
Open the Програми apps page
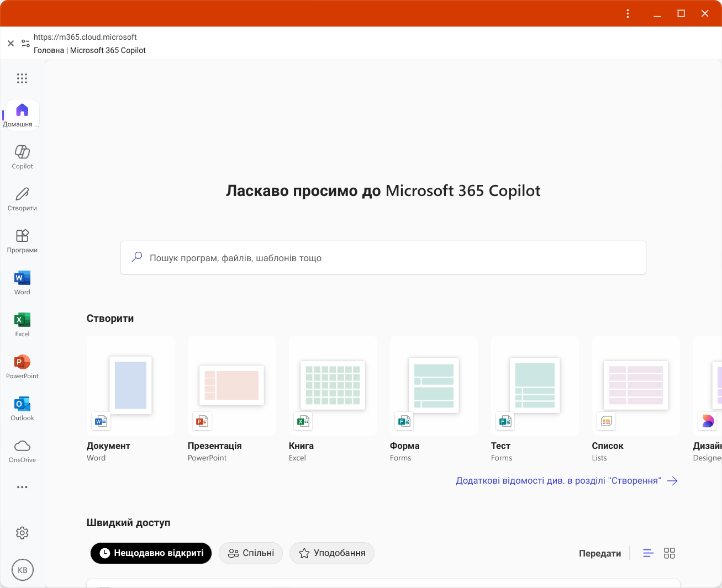coord(22,241)
